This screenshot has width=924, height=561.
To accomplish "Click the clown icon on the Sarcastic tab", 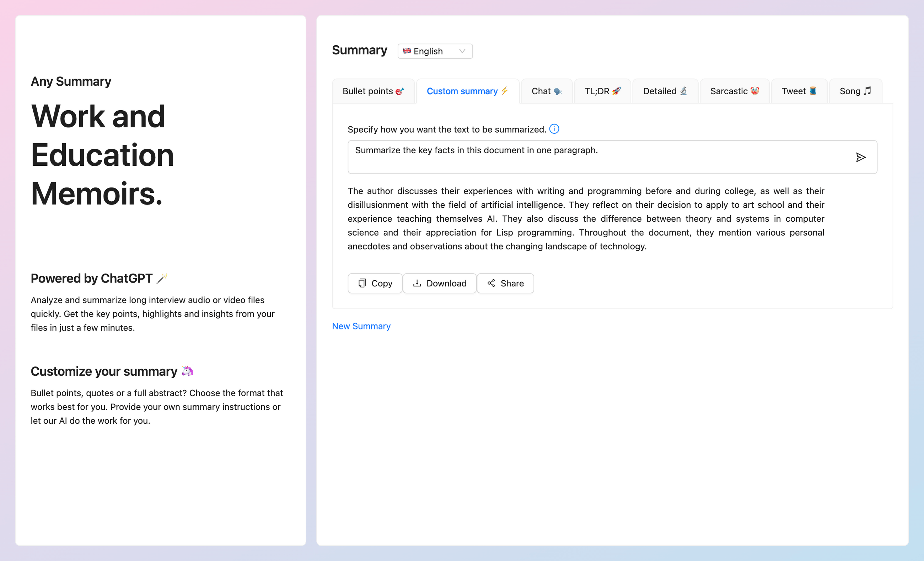I will click(x=755, y=91).
